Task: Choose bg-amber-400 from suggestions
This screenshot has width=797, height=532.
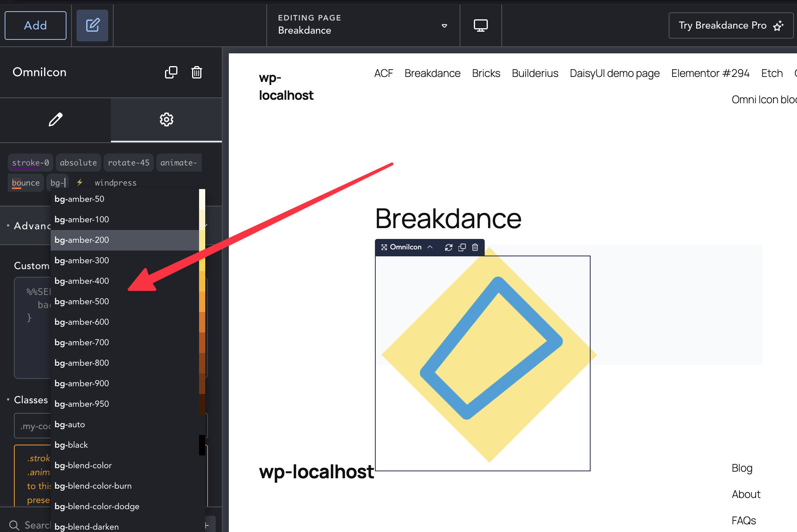Action: [x=125, y=281]
